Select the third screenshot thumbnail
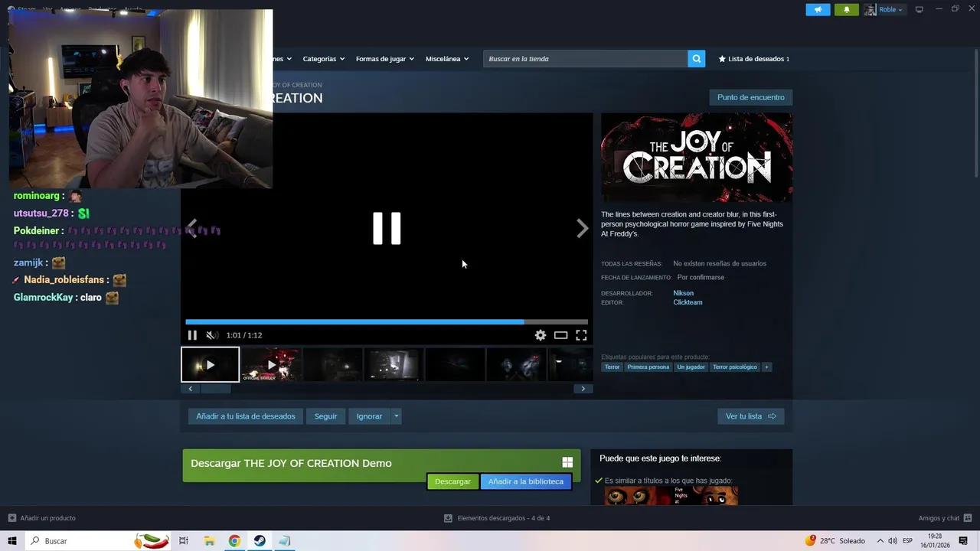The width and height of the screenshot is (980, 551). pyautogui.click(x=332, y=364)
